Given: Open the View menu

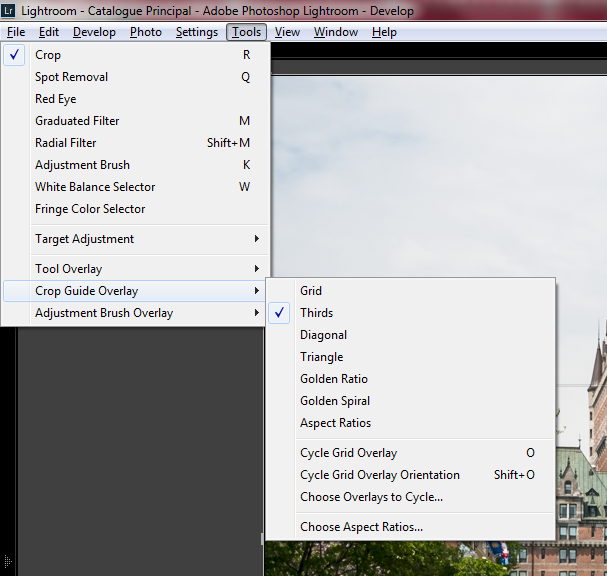Looking at the screenshot, I should point(287,32).
